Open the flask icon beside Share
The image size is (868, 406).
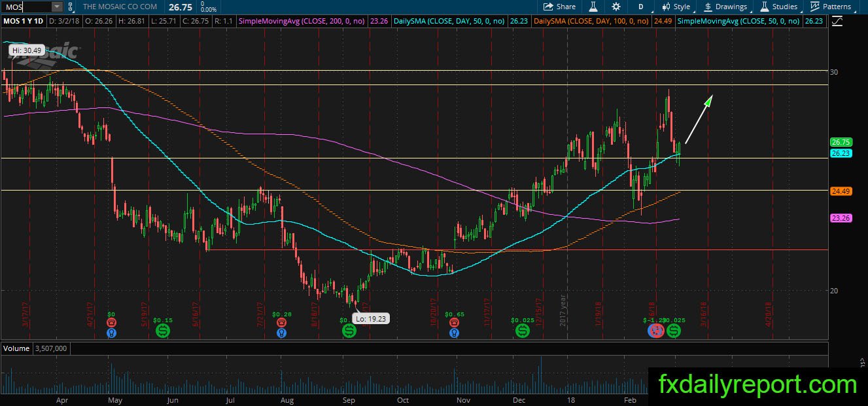tap(594, 7)
